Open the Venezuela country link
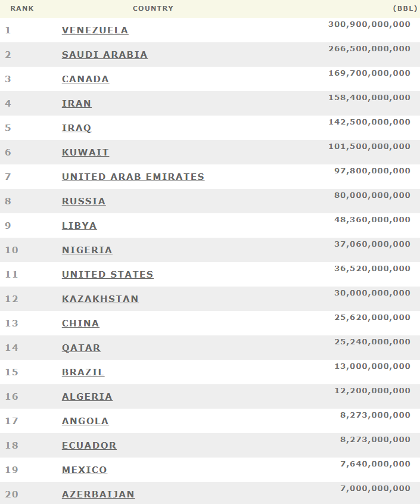 pyautogui.click(x=95, y=30)
